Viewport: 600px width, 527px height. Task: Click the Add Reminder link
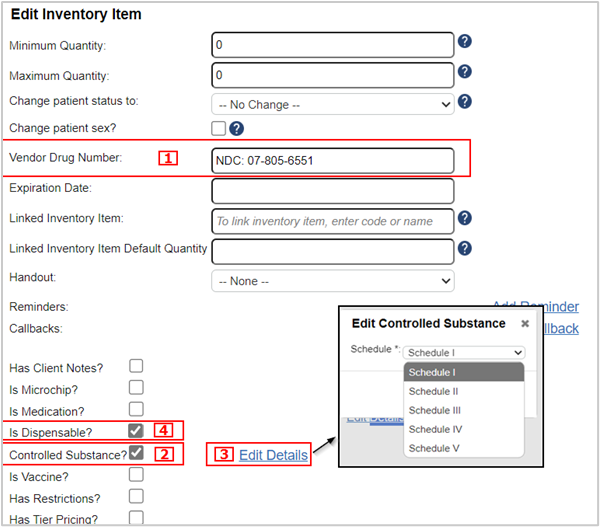535,307
